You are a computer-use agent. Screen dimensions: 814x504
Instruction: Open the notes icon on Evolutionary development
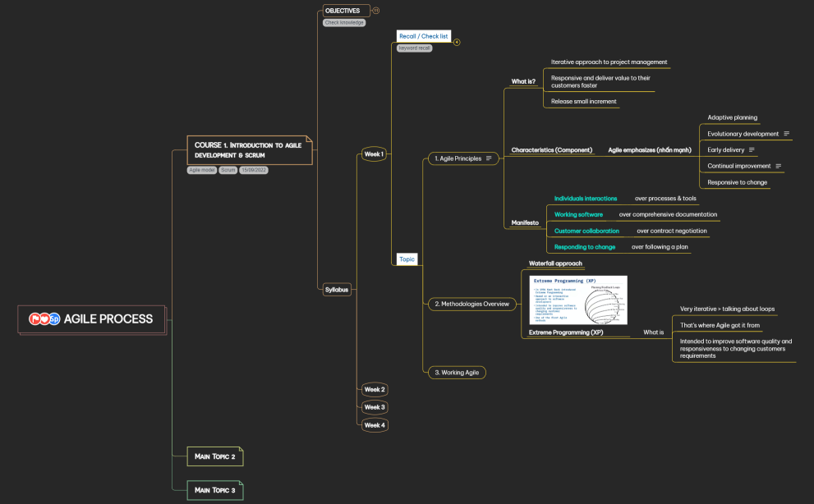point(786,133)
